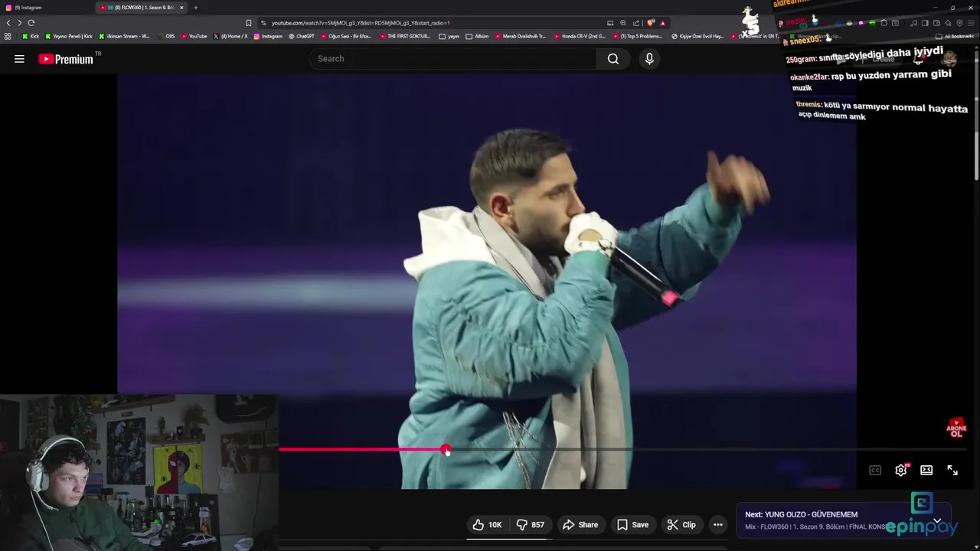This screenshot has width=980, height=551.
Task: Click the red playback scrubber handle
Action: [x=446, y=450]
